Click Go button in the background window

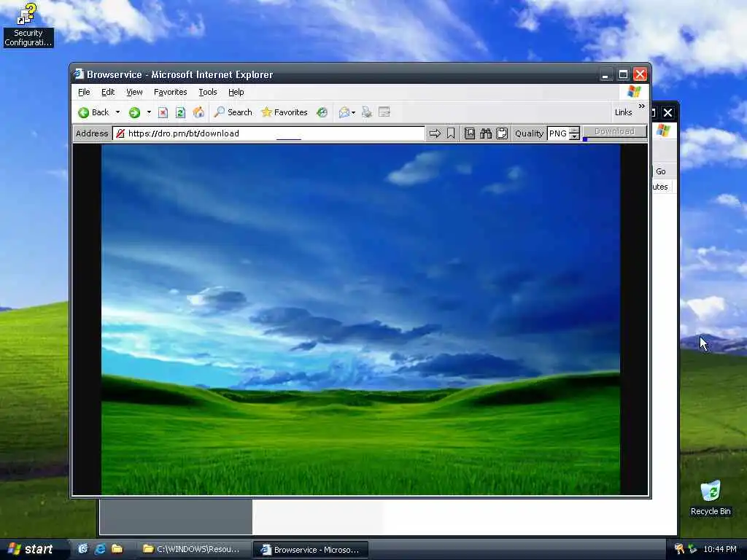tap(660, 171)
